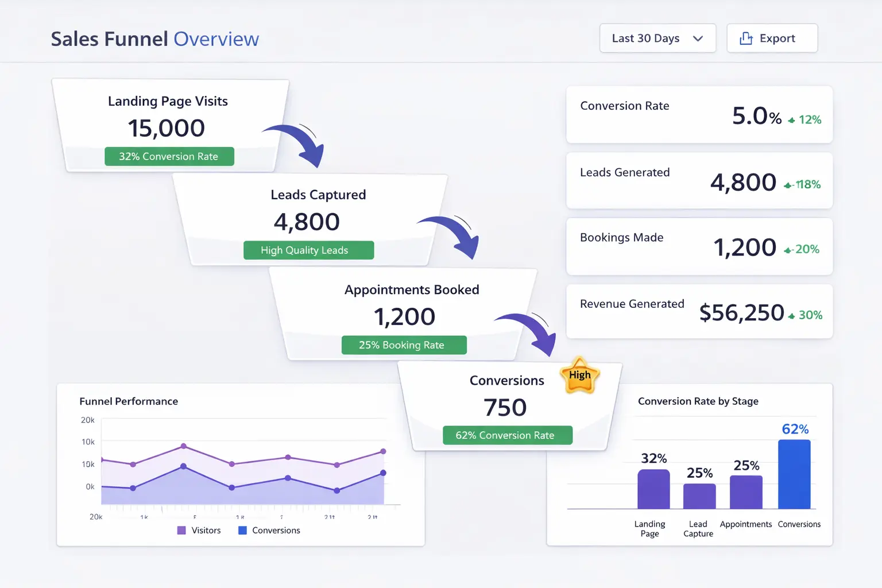Click the green trend arrow next to 30%
The image size is (882, 588).
click(x=792, y=316)
